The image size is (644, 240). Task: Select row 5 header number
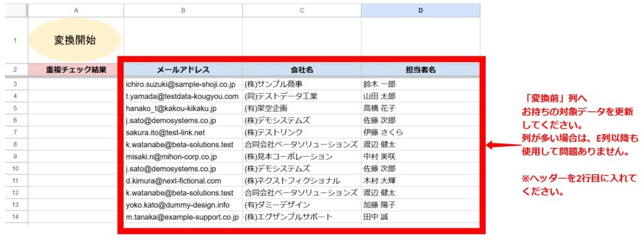tap(16, 108)
